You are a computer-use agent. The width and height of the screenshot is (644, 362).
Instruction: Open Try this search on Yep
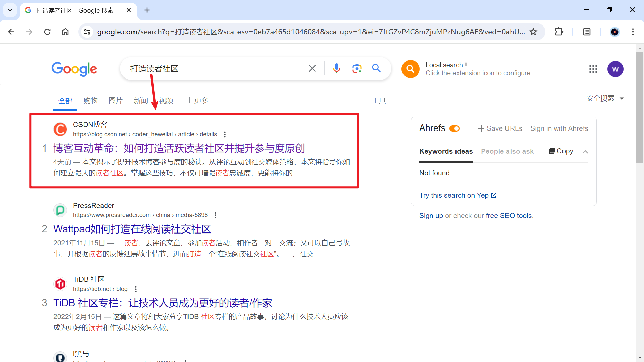click(x=458, y=195)
